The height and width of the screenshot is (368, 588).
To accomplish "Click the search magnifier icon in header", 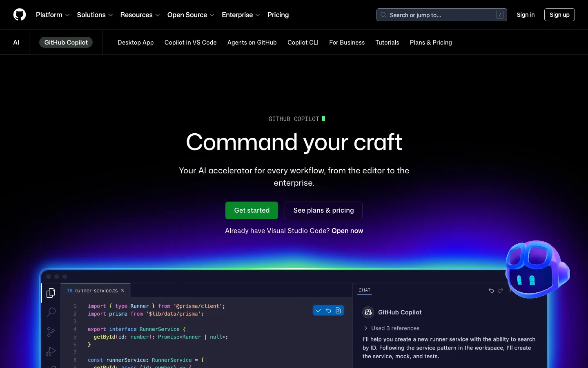I will [x=383, y=15].
